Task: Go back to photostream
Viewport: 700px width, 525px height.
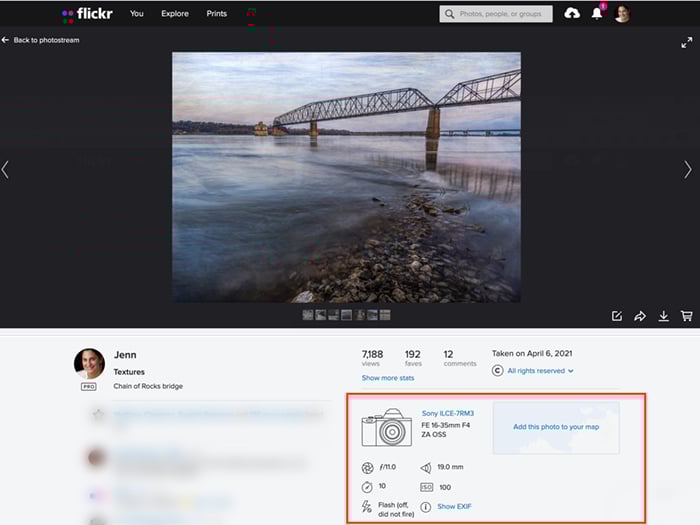Action: [41, 40]
